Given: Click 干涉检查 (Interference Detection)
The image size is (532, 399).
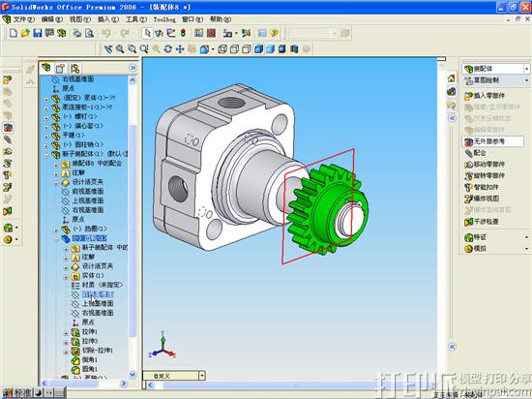Looking at the screenshot, I should point(481,222).
